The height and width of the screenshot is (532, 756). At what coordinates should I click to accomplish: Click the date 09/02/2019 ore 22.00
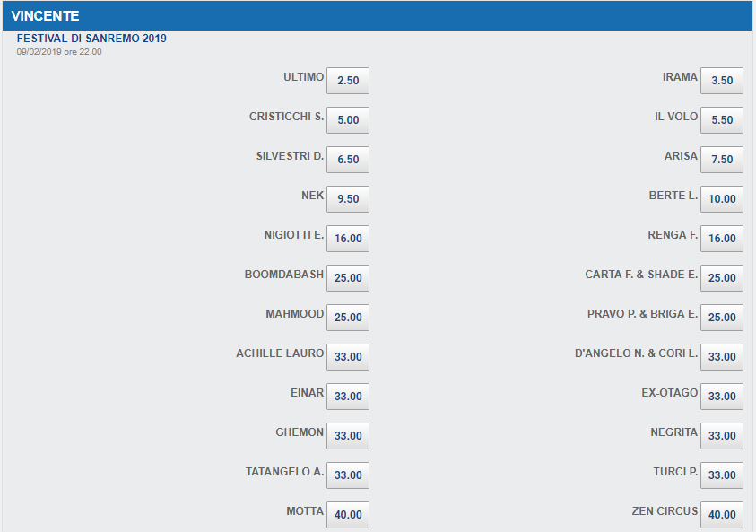59,52
